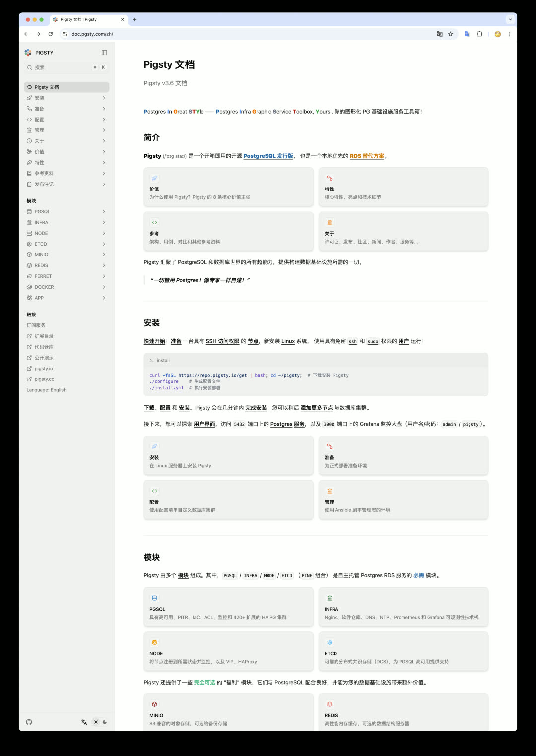The height and width of the screenshot is (756, 536).
Task: Open the GitHub icon link in sidebar footer
Action: coord(29,722)
